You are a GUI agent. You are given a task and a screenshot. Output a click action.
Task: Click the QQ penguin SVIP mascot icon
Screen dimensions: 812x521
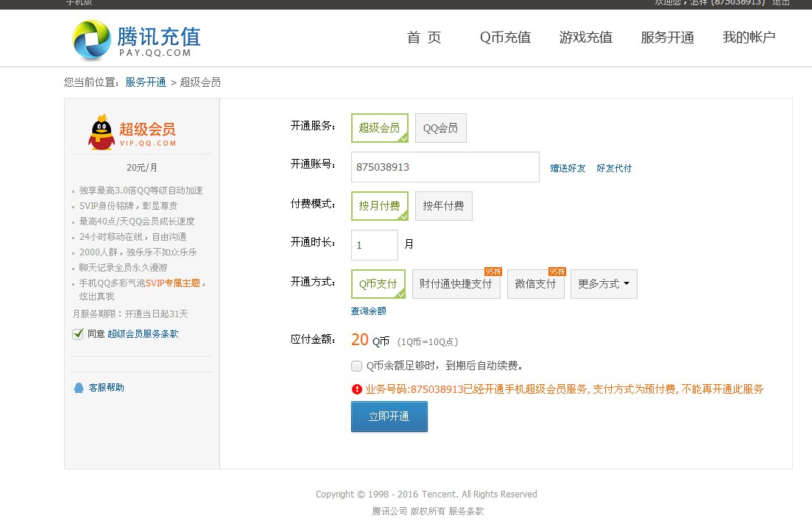[101, 132]
